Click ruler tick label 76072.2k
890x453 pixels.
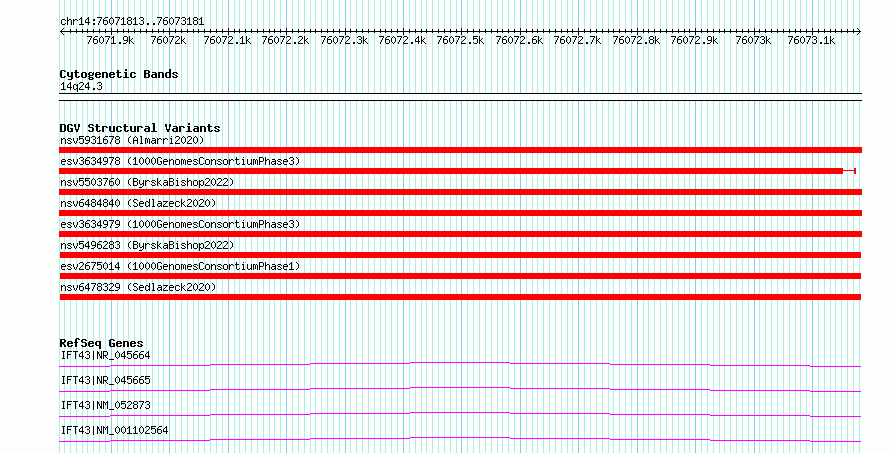286,40
